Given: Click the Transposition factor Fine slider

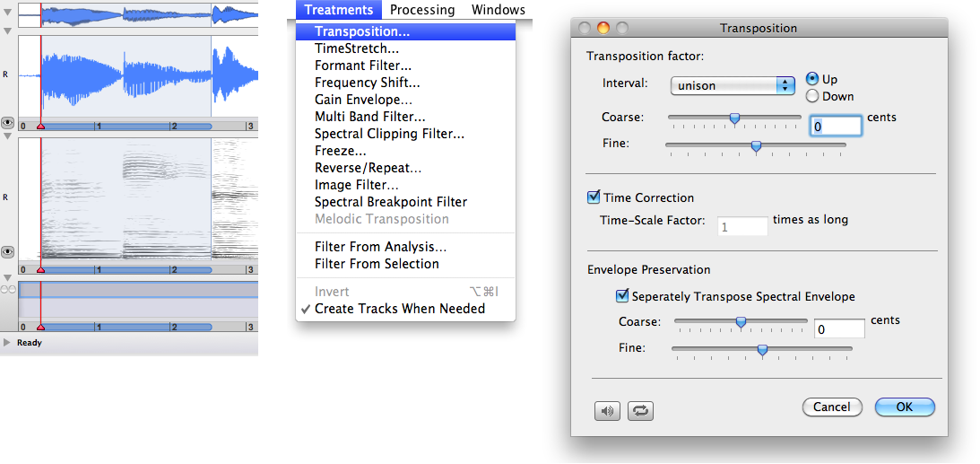Looking at the screenshot, I should tap(755, 145).
